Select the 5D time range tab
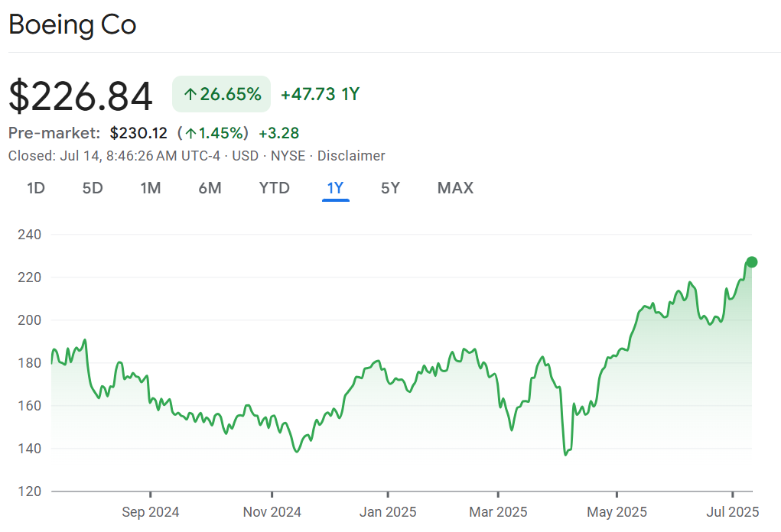Viewport: 781px width, 532px height. (93, 188)
